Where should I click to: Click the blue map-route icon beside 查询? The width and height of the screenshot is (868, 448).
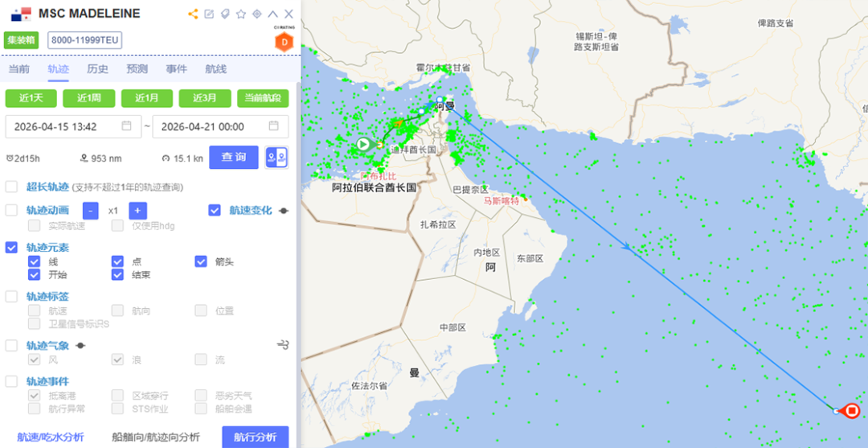tap(276, 158)
